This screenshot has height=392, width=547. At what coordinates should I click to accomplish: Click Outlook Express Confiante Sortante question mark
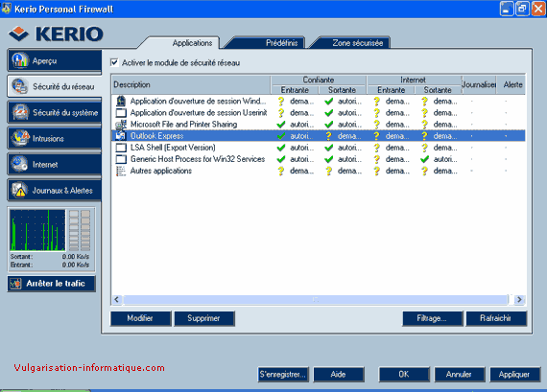[328, 136]
